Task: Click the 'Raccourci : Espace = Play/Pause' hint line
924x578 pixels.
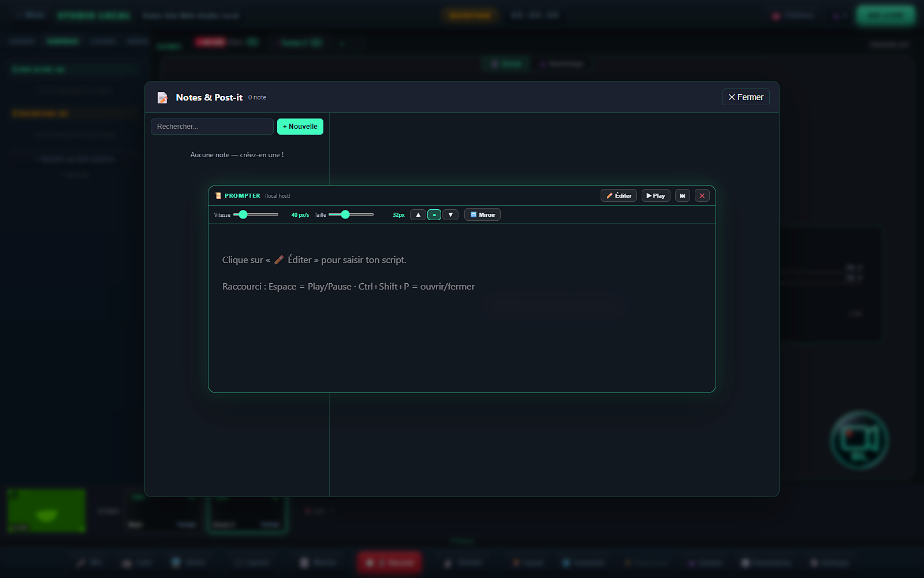Action: pos(348,287)
